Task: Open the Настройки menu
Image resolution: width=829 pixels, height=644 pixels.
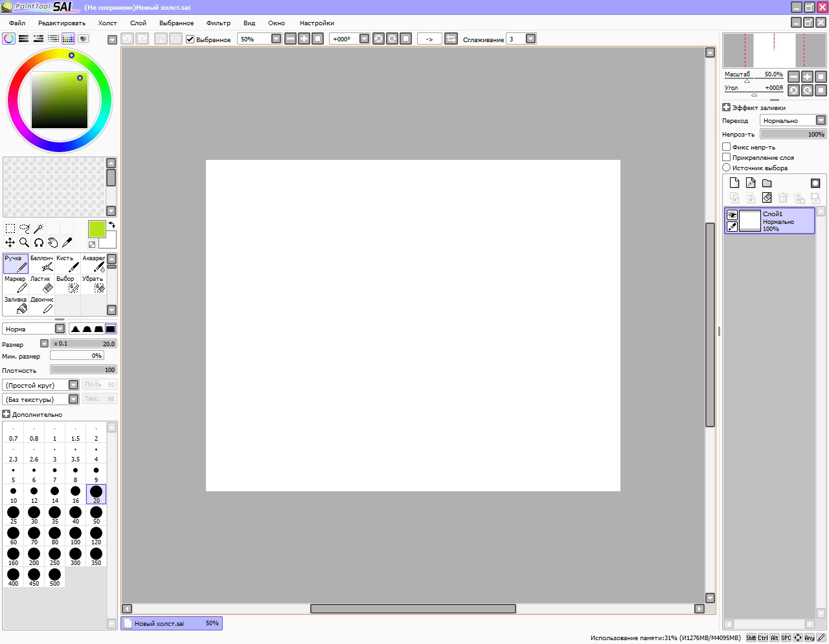Action: point(317,23)
